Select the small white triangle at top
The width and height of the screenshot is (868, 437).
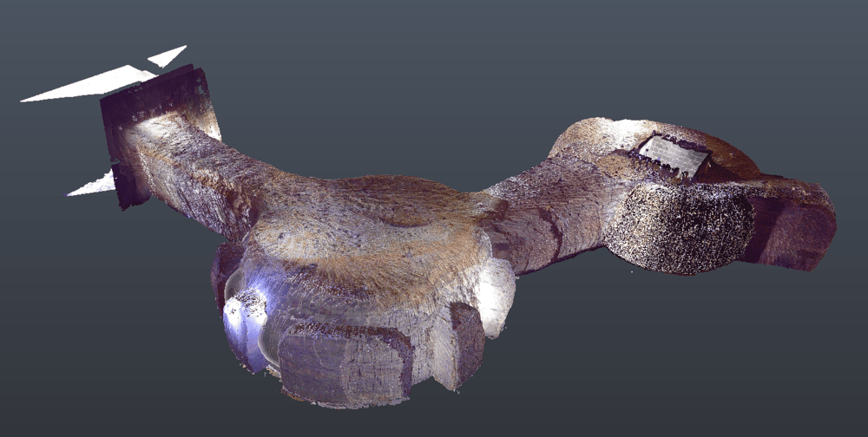click(168, 57)
